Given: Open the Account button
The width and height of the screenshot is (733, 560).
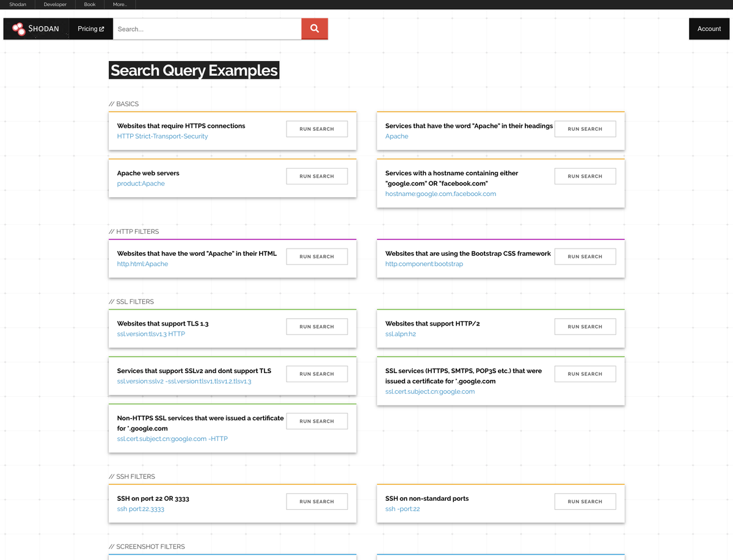Looking at the screenshot, I should click(709, 29).
